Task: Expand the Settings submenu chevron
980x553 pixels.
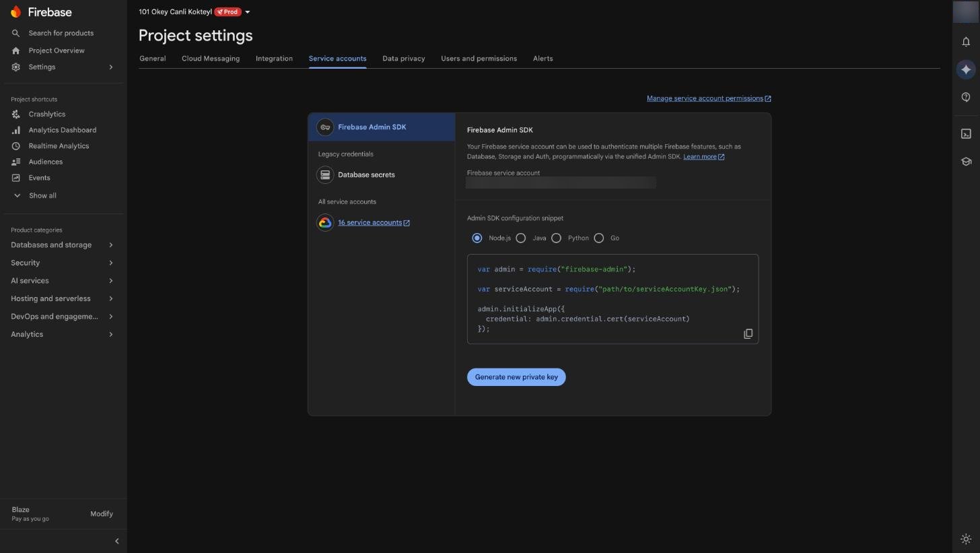Action: pyautogui.click(x=111, y=67)
